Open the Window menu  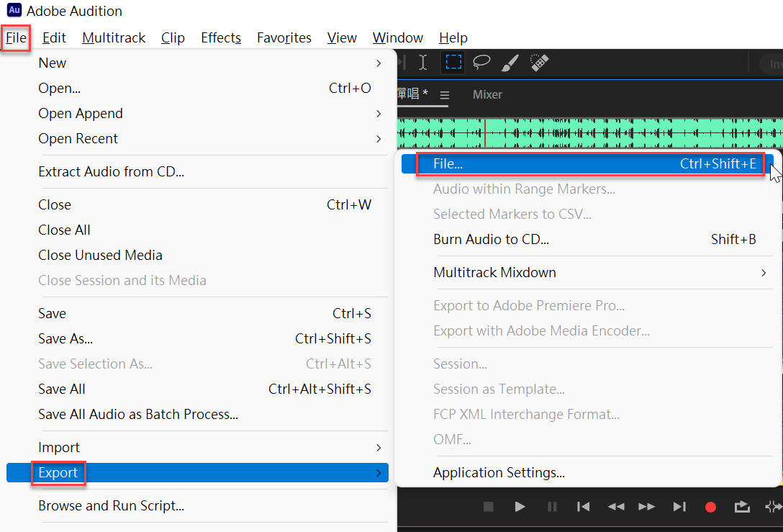pyautogui.click(x=397, y=38)
